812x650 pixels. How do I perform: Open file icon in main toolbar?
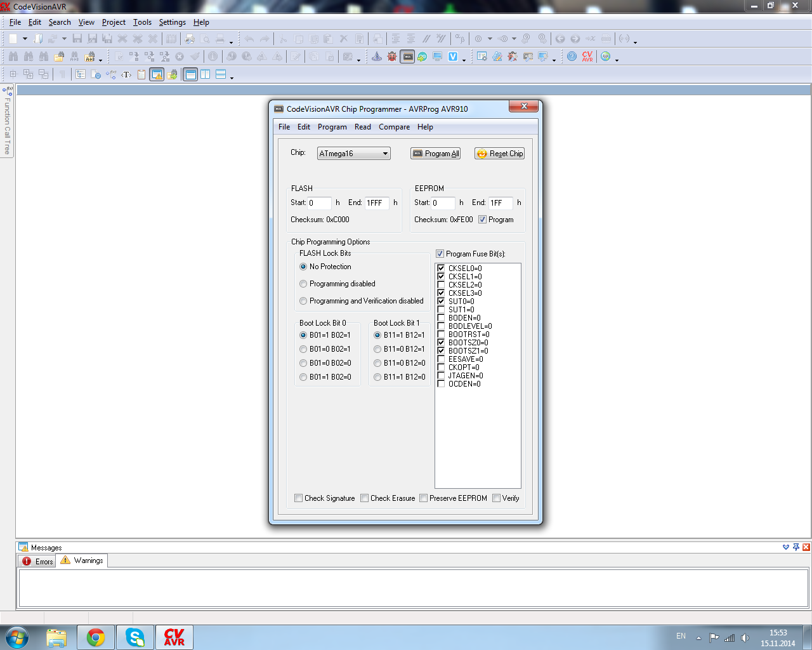(x=37, y=39)
